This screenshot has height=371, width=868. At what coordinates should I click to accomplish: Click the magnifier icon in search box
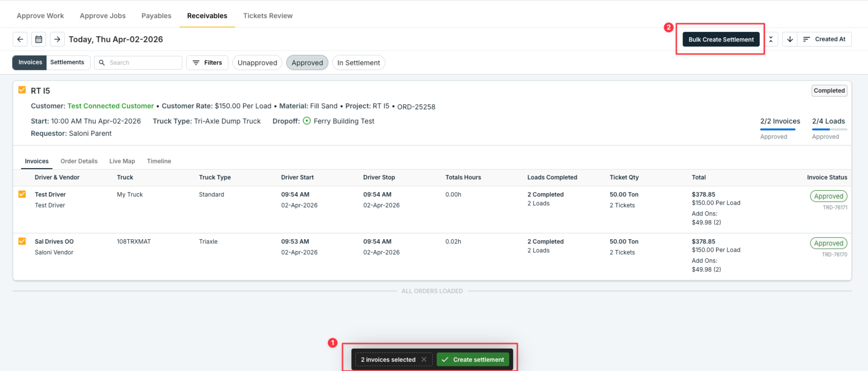pos(102,63)
